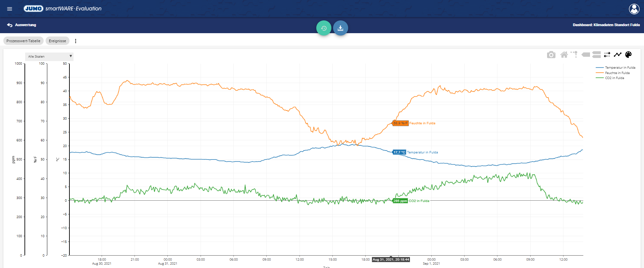Click the swap arrows chart icon
Viewport: 644px width, 268px height.
pyautogui.click(x=607, y=55)
